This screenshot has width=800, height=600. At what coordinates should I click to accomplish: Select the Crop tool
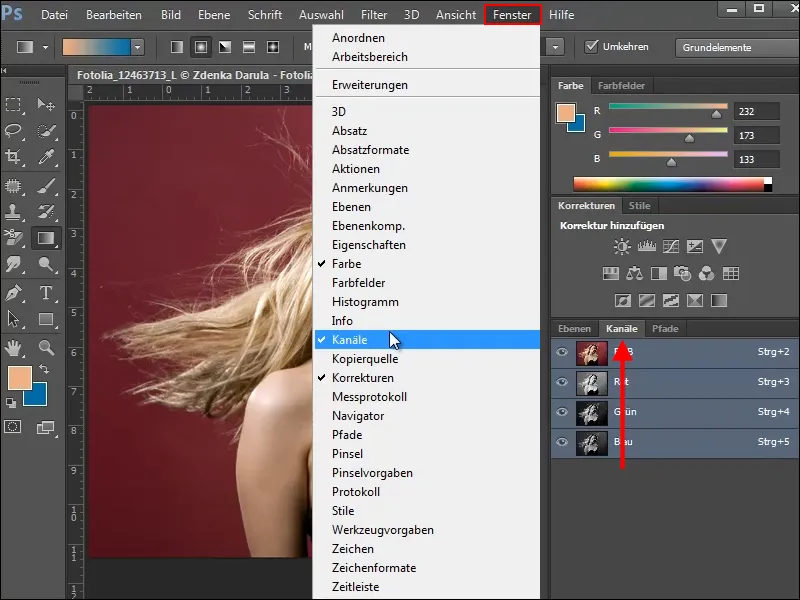[13, 157]
